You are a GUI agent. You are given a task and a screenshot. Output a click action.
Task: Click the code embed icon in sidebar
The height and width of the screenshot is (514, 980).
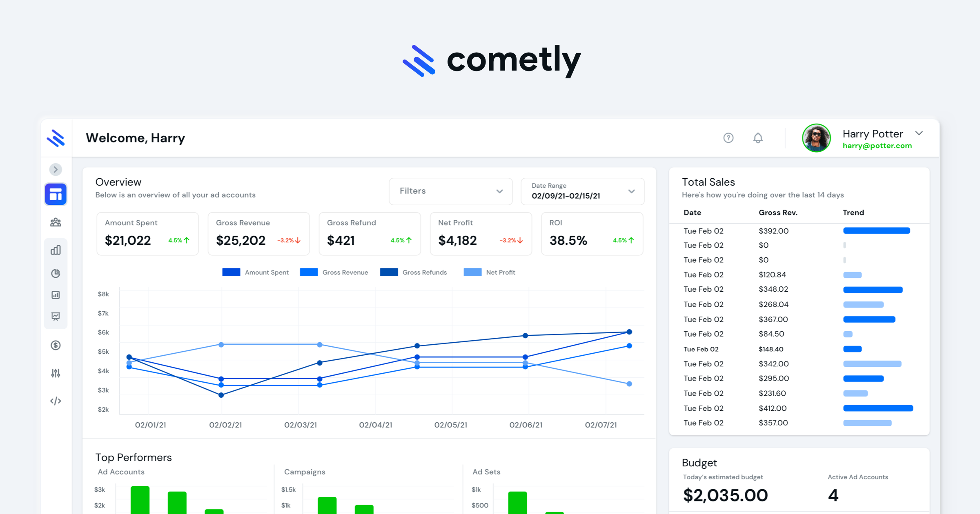[x=56, y=401]
